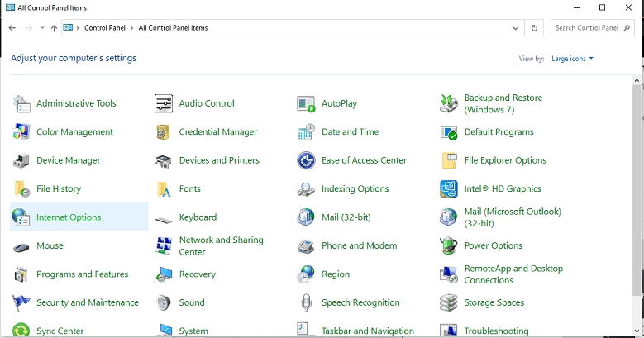This screenshot has height=338, width=644.
Task: Open the Intel HD Graphics icon
Action: click(449, 189)
